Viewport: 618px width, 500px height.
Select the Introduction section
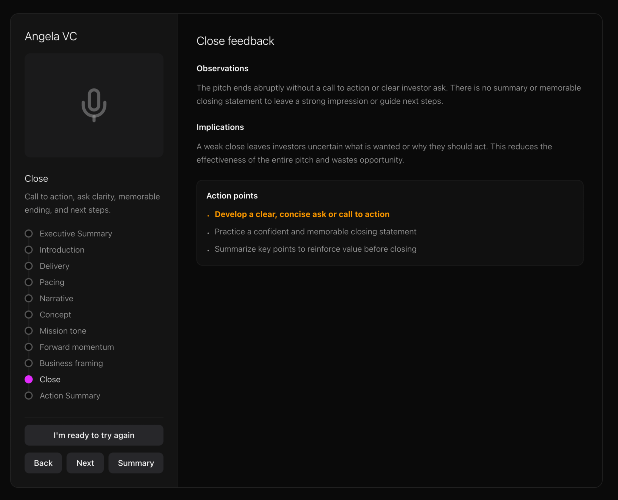click(61, 250)
